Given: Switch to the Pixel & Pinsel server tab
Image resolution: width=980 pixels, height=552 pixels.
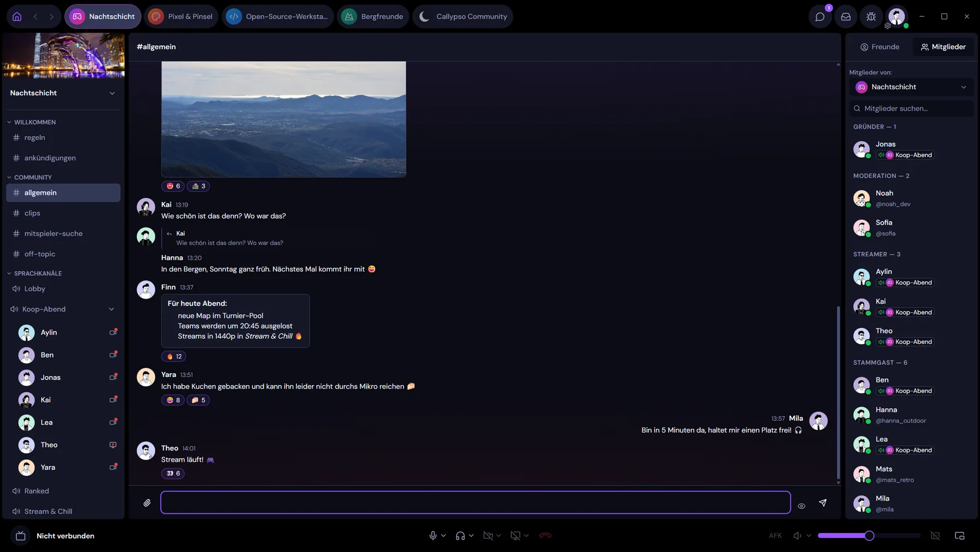Looking at the screenshot, I should click(x=181, y=16).
